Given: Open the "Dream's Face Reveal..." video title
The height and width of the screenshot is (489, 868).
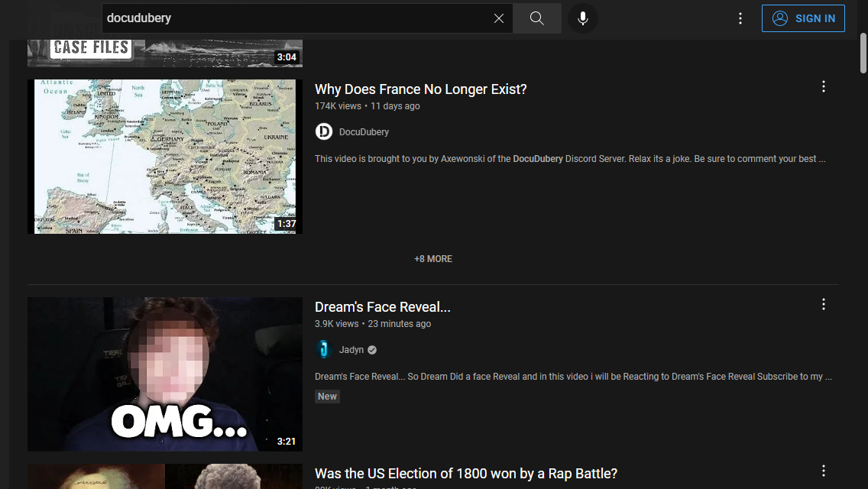Looking at the screenshot, I should 382,307.
